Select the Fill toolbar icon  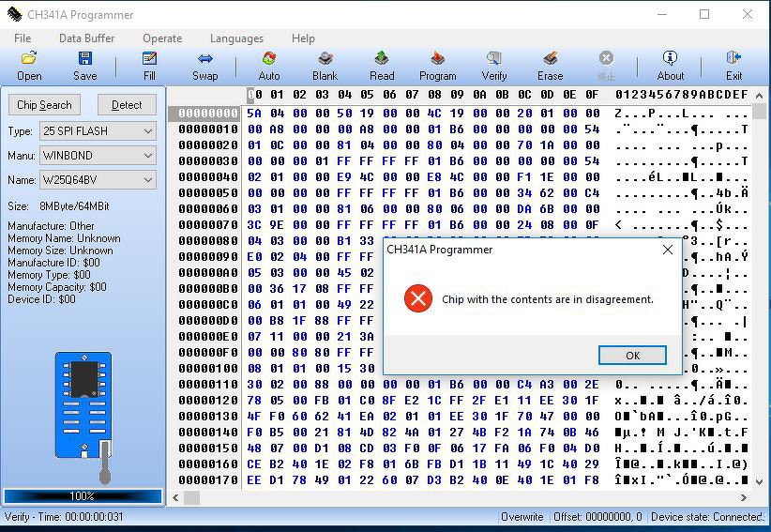point(149,66)
